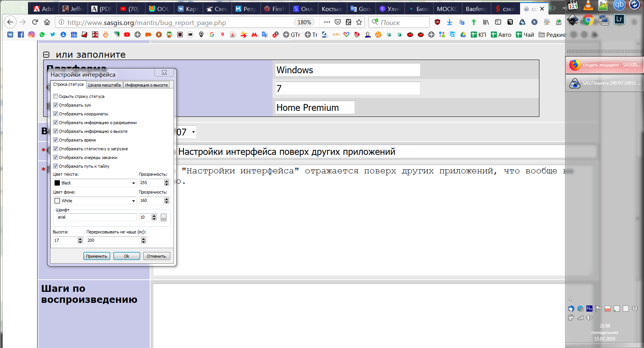Reload the current page
Viewport: 644px width, 348px height.
pyautogui.click(x=35, y=22)
